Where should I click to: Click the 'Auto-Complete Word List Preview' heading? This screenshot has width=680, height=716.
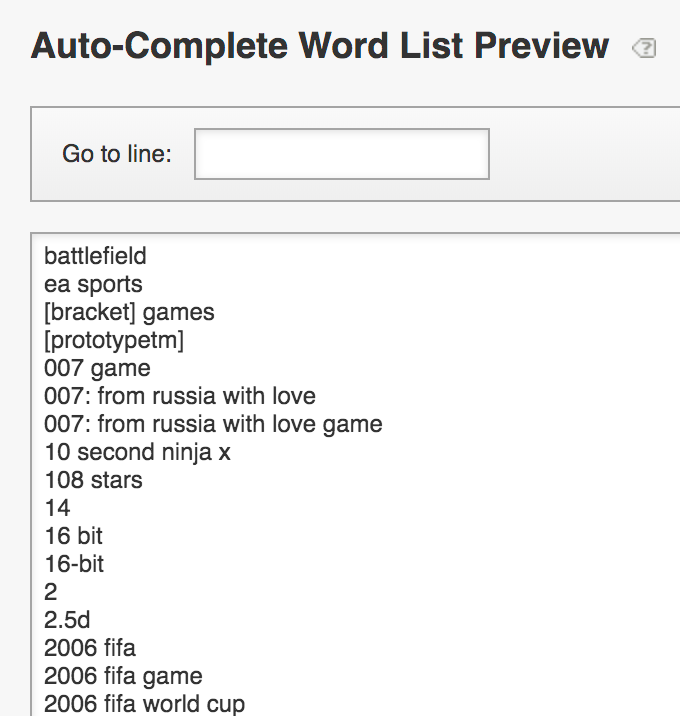pyautogui.click(x=320, y=46)
